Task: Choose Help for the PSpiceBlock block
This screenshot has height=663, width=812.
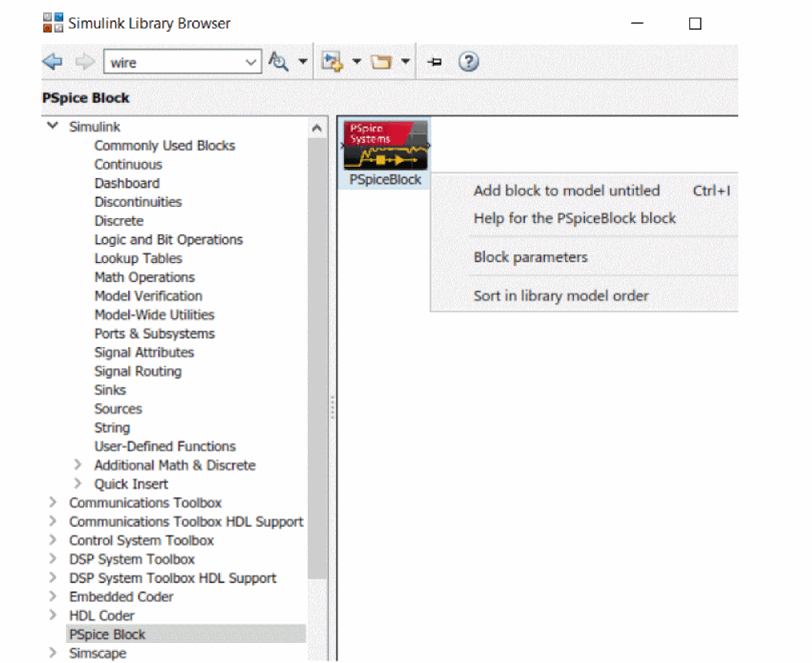Action: (x=575, y=218)
